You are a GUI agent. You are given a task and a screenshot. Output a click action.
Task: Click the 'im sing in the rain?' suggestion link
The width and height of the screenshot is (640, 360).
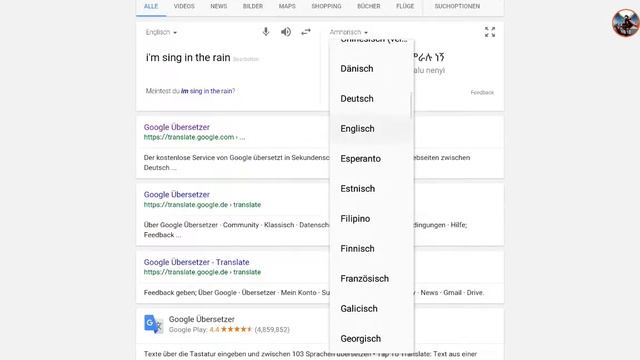pyautogui.click(x=208, y=91)
